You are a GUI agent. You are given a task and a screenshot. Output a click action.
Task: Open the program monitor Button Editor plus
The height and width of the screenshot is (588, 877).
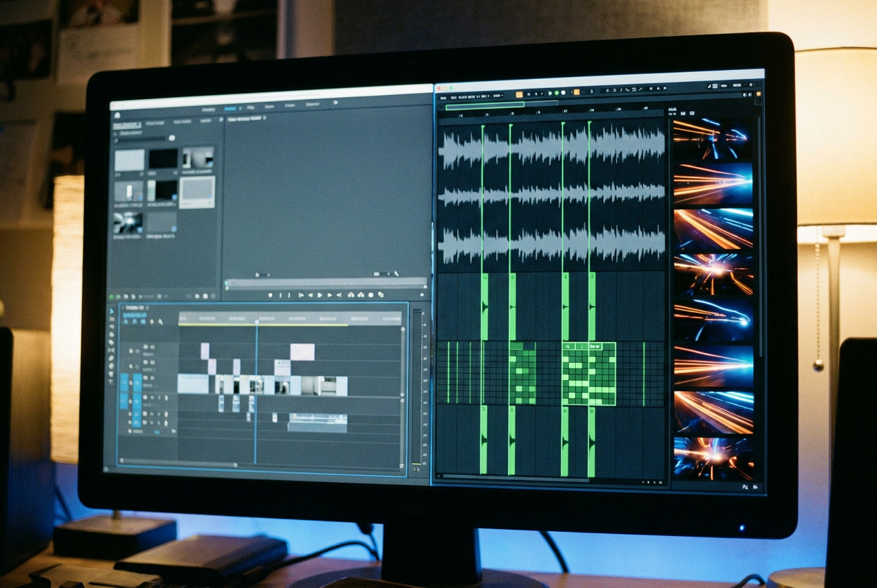422,295
